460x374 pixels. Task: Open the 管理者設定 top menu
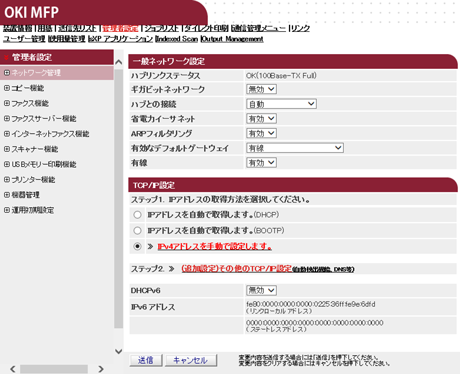pyautogui.click(x=120, y=28)
